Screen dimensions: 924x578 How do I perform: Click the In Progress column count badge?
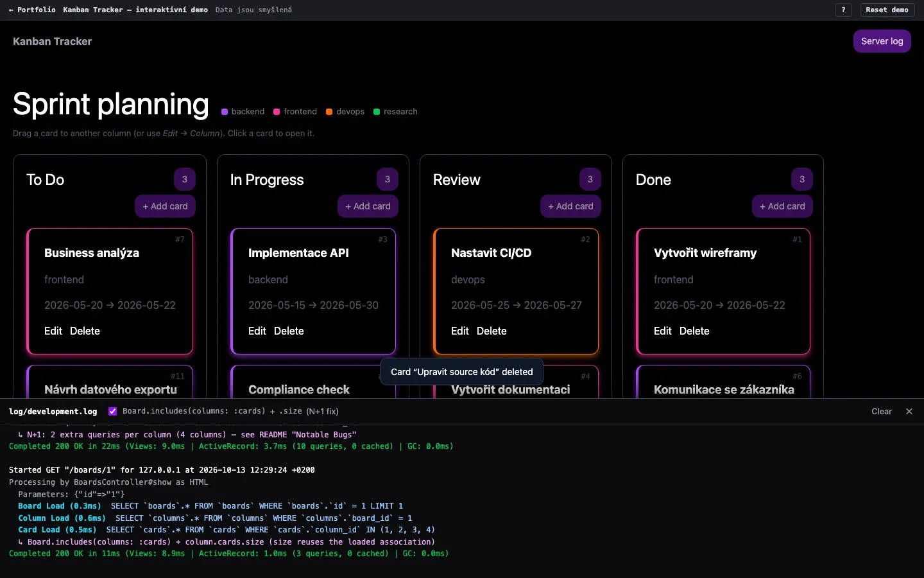[388, 179]
